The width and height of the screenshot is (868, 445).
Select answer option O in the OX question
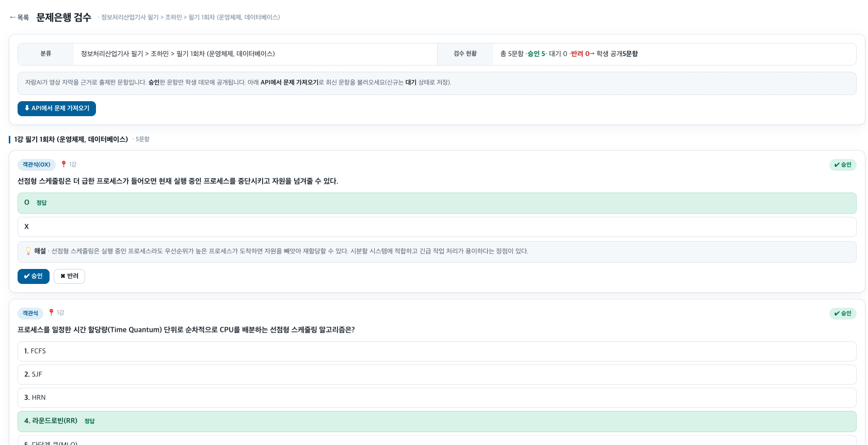point(437,203)
